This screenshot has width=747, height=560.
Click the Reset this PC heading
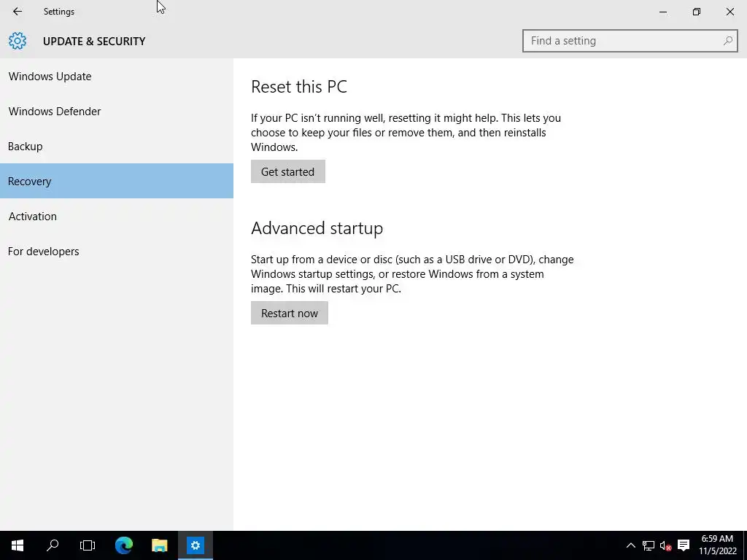(298, 87)
